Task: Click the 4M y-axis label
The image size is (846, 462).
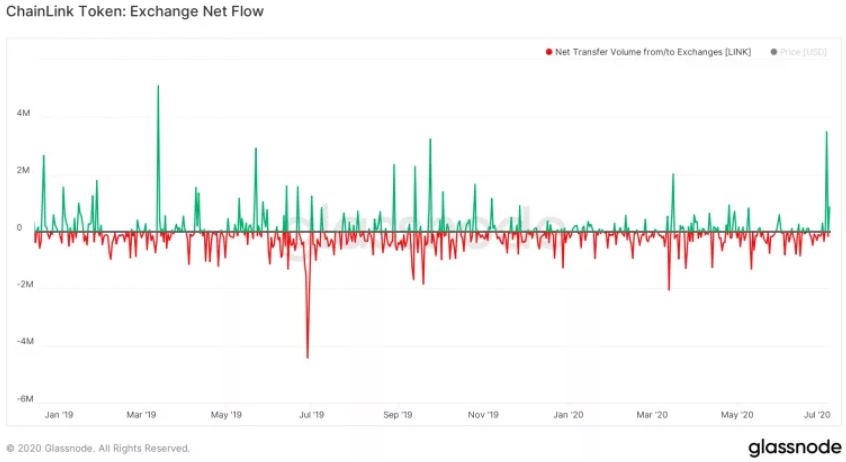Action: coord(23,113)
